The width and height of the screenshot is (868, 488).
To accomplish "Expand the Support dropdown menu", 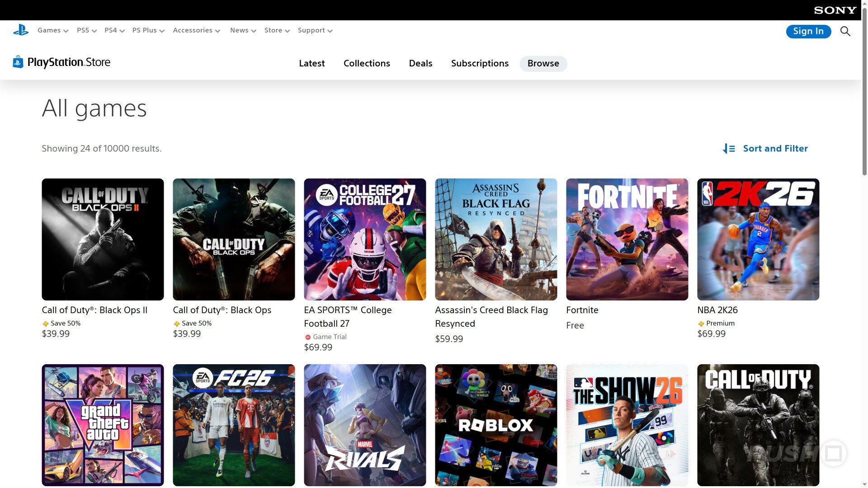I will [315, 30].
